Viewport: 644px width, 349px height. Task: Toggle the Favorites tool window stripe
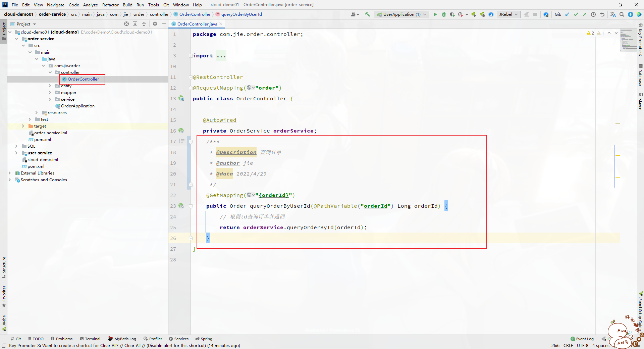[x=4, y=296]
